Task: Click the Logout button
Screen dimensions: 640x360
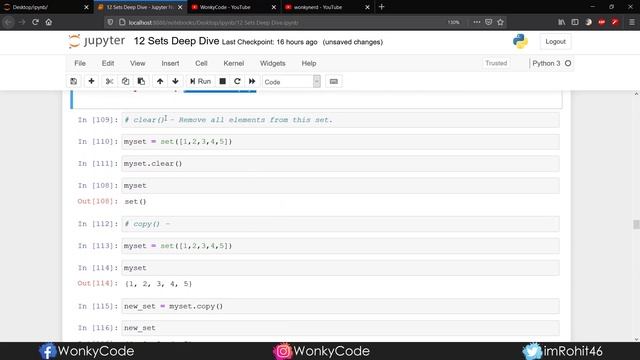Action: click(x=556, y=42)
